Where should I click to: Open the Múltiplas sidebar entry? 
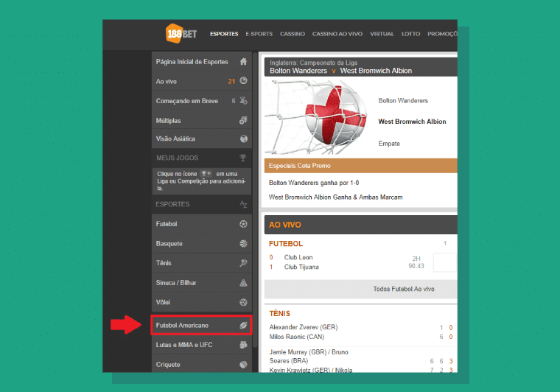(x=202, y=121)
